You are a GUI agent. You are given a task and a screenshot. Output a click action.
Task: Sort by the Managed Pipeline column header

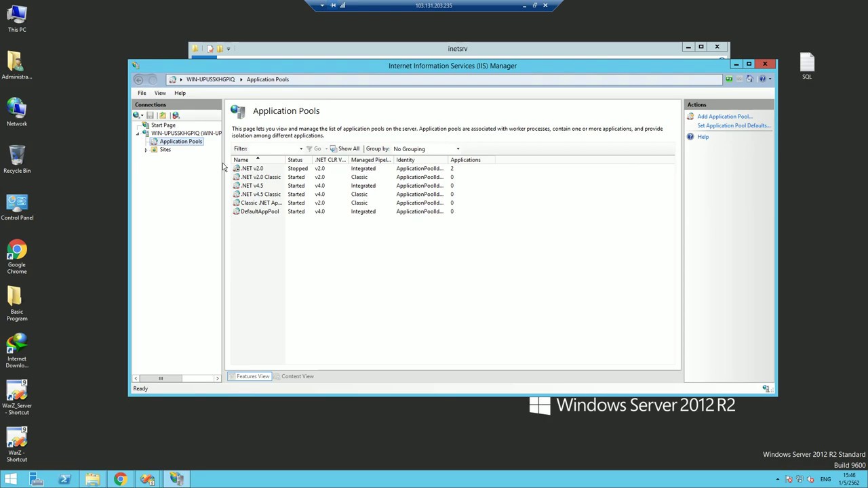click(x=372, y=160)
